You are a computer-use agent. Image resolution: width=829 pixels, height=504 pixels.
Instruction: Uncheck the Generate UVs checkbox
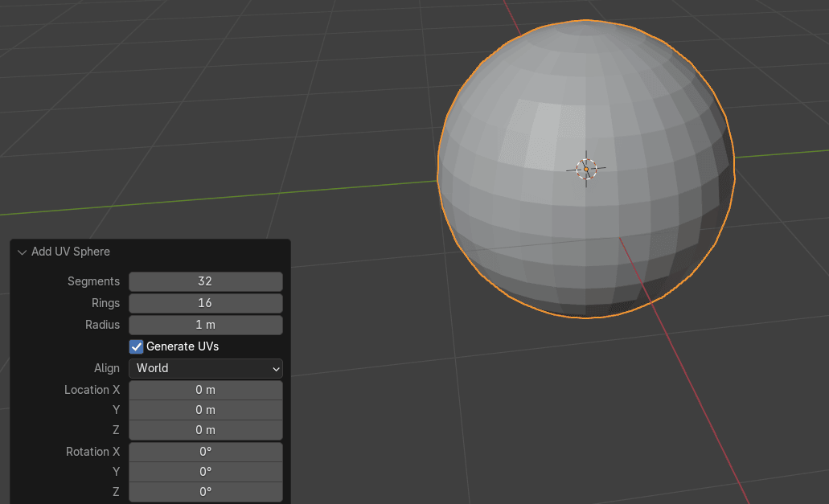[137, 346]
